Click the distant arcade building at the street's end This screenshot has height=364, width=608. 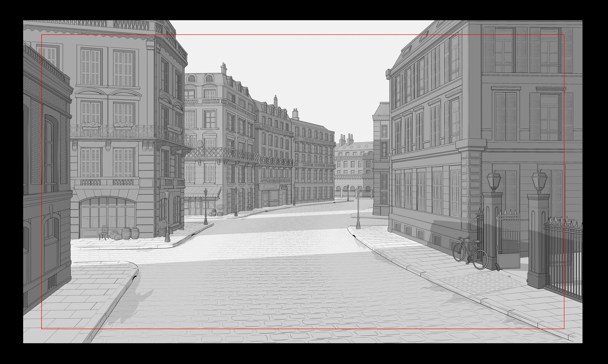353,169
